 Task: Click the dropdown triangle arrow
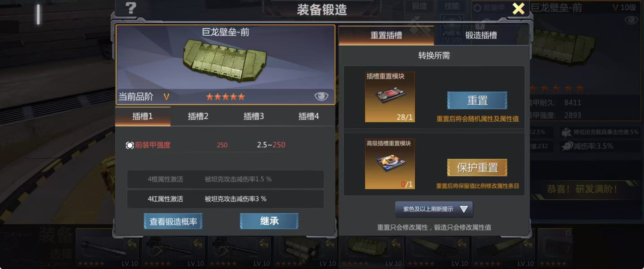pyautogui.click(x=464, y=209)
